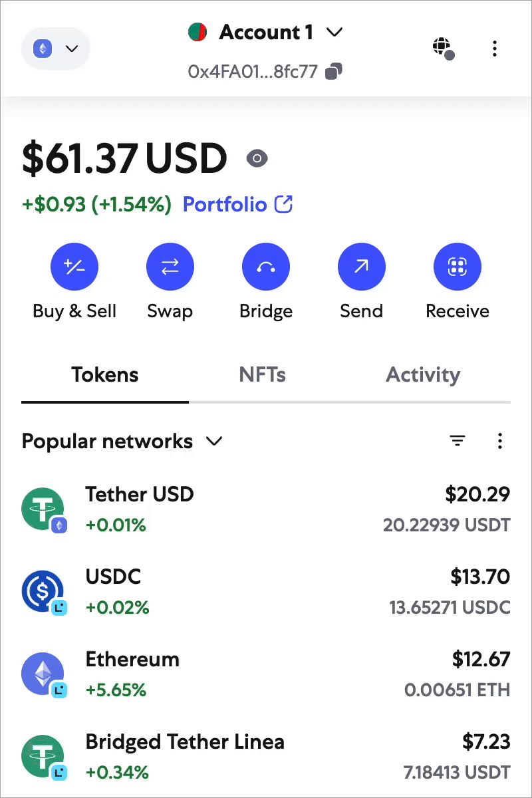Open the globe connection status icon

pos(443,48)
